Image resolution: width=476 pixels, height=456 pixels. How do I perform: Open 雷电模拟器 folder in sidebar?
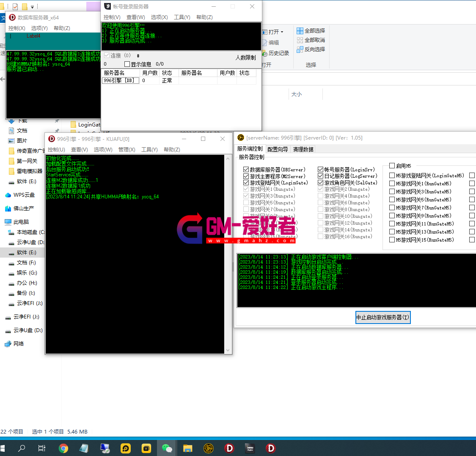[x=30, y=171]
